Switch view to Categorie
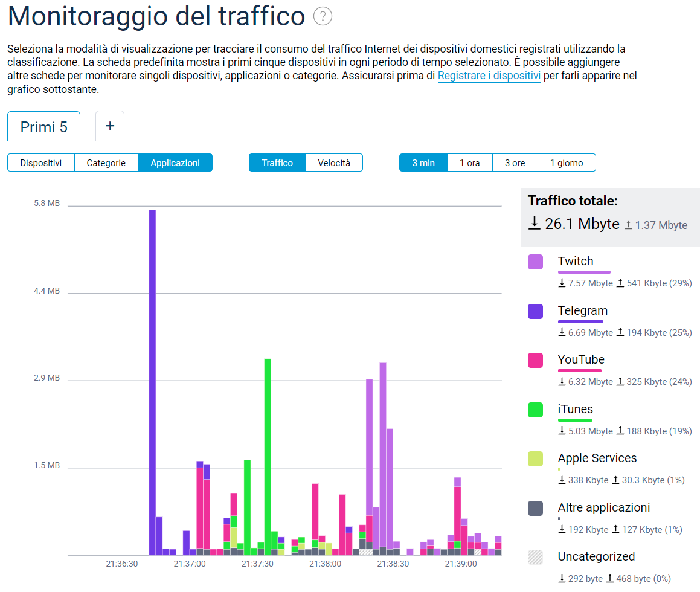Screen dimensions: 700x592 pos(106,163)
